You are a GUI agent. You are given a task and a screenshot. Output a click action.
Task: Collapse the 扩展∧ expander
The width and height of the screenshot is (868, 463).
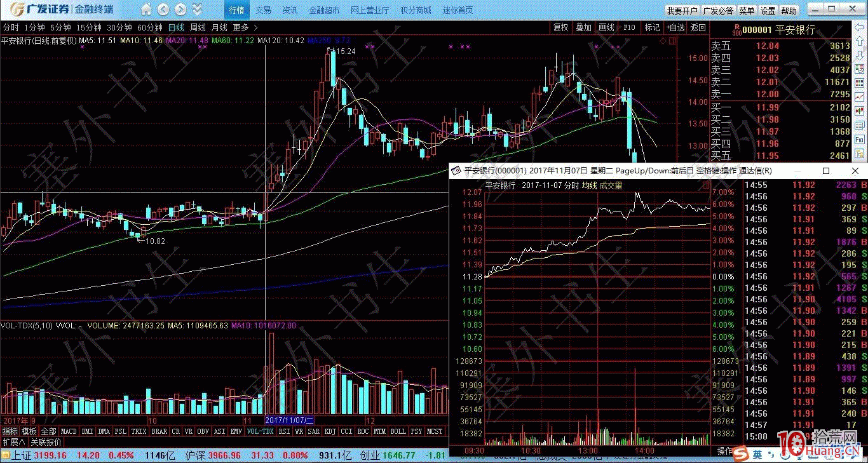tap(13, 442)
